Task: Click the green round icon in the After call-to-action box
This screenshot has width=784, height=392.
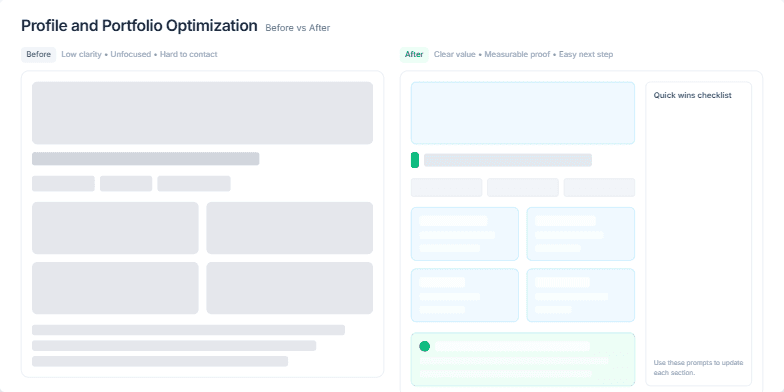Action: (x=424, y=346)
